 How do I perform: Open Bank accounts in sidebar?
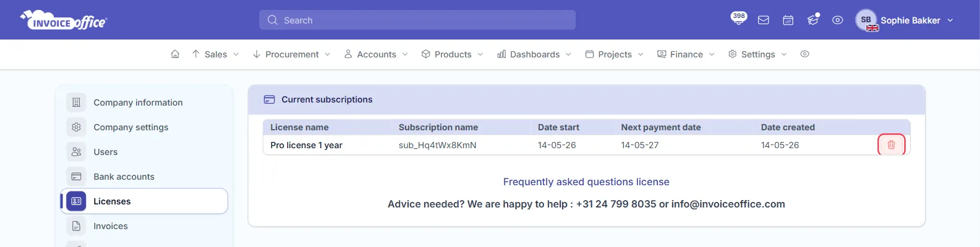click(144, 177)
